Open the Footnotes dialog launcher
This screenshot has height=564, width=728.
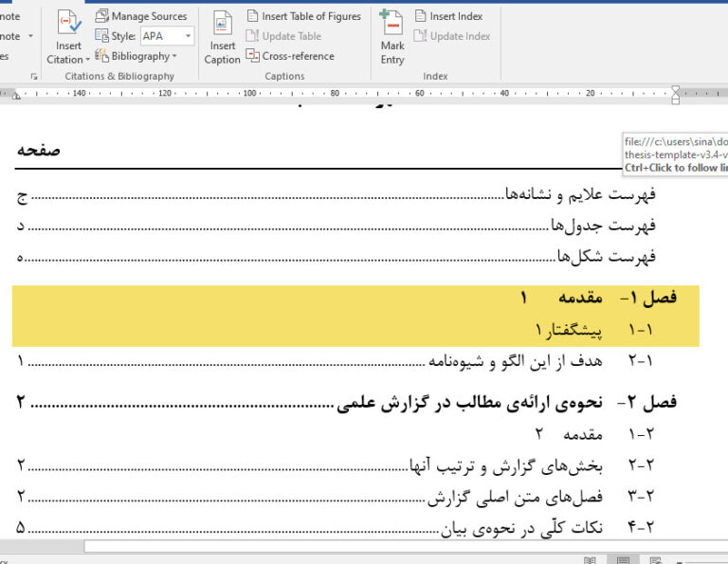33,76
